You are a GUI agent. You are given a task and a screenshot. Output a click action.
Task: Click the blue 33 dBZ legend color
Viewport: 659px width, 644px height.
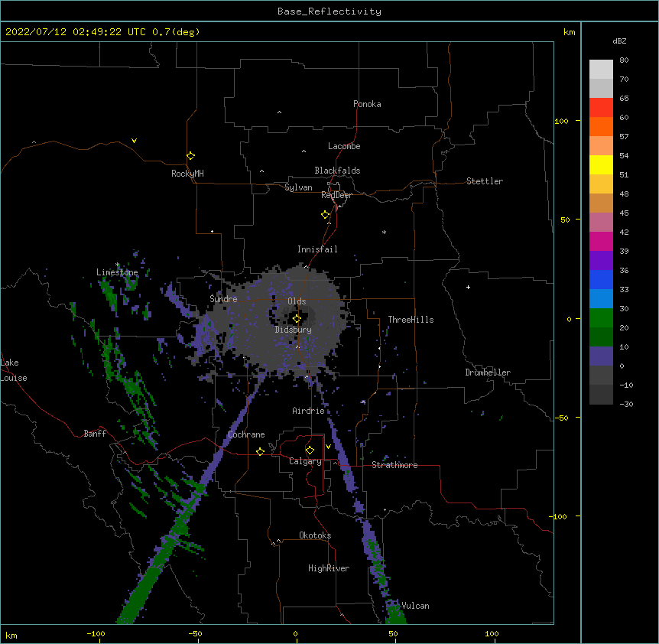(601, 279)
